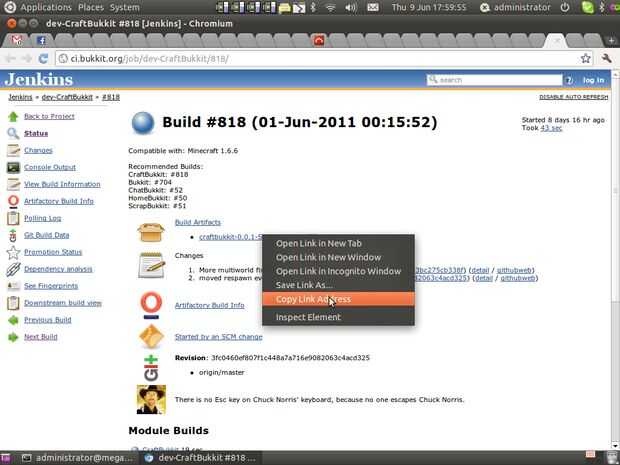Choose Inspect Element
Viewport: 620px width, 465px height.
pos(308,317)
